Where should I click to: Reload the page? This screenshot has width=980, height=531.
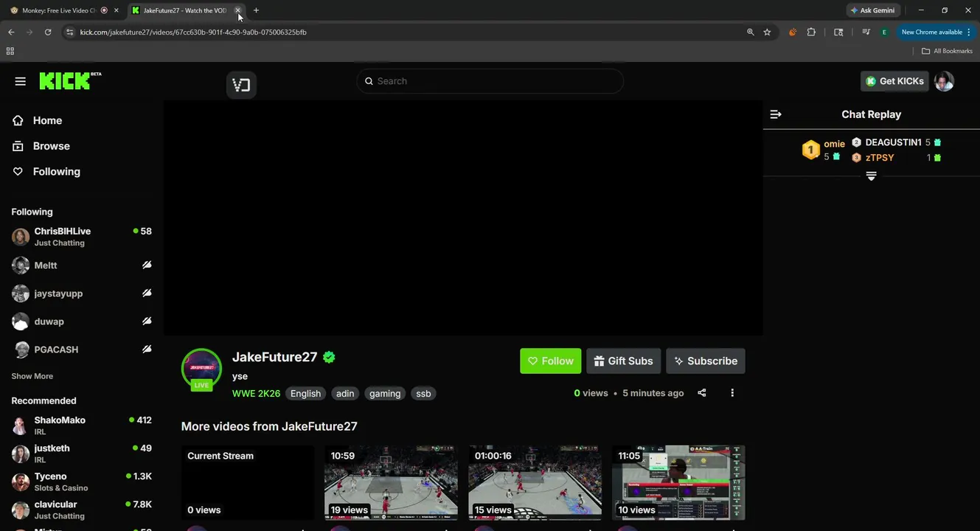(x=48, y=32)
